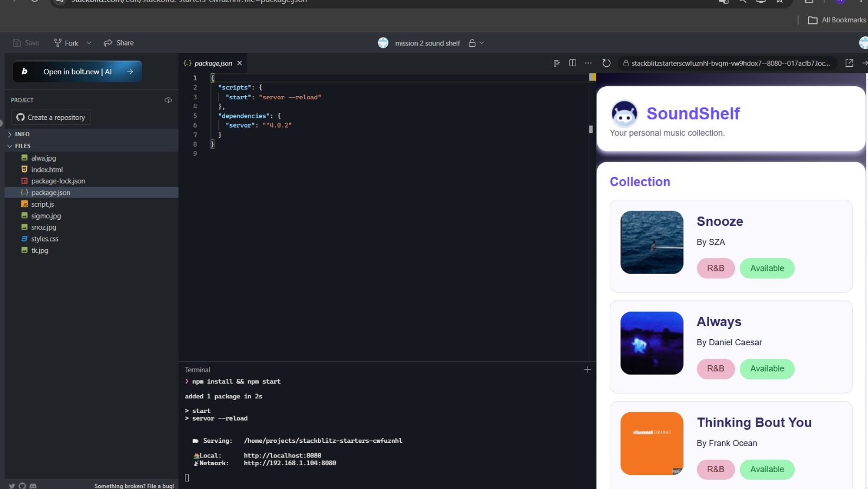Image resolution: width=868 pixels, height=489 pixels.
Task: Click the SoundShelf logo mascot icon
Action: click(624, 113)
